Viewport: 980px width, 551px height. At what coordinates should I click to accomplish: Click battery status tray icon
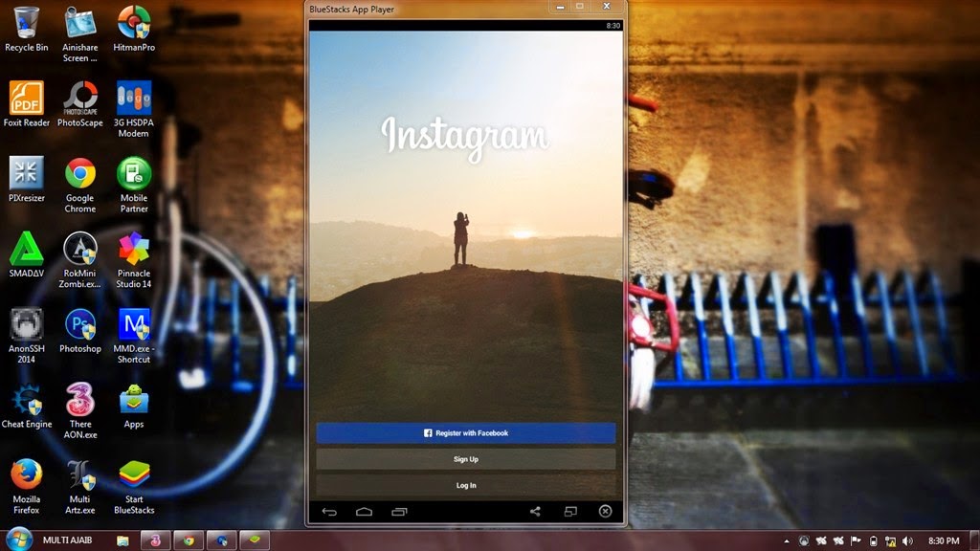tap(873, 541)
